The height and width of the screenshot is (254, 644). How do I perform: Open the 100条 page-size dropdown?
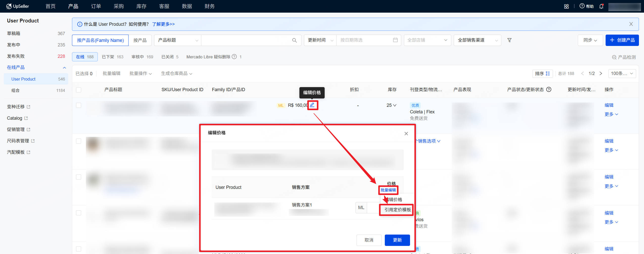click(622, 73)
